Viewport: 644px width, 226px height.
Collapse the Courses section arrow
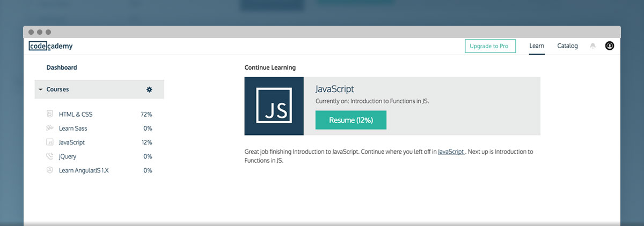(40, 89)
